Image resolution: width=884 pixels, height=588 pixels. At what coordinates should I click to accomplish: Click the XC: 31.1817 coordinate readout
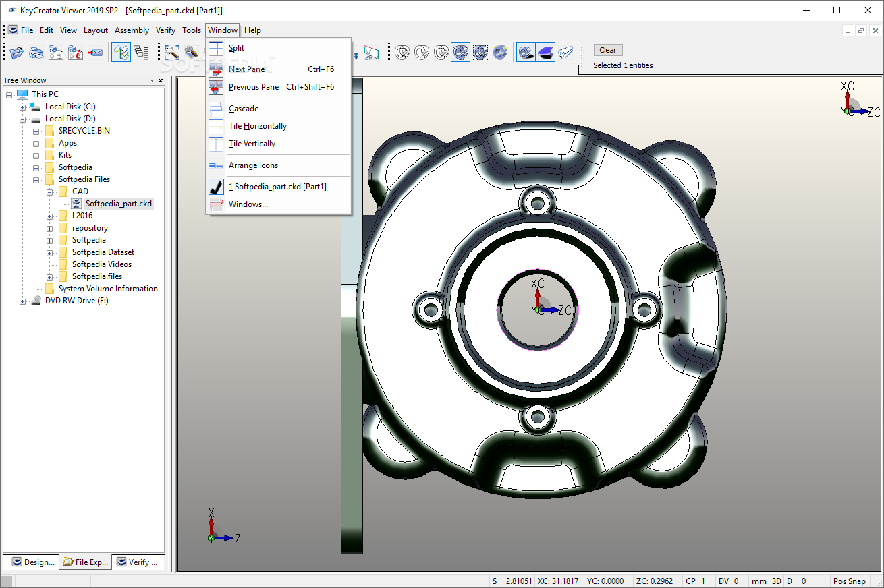(559, 581)
